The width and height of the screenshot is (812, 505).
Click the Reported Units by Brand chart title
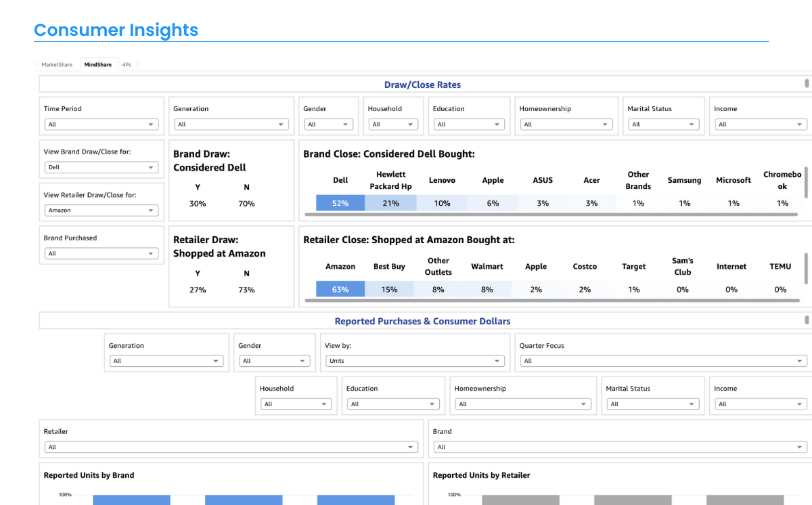[x=89, y=475]
